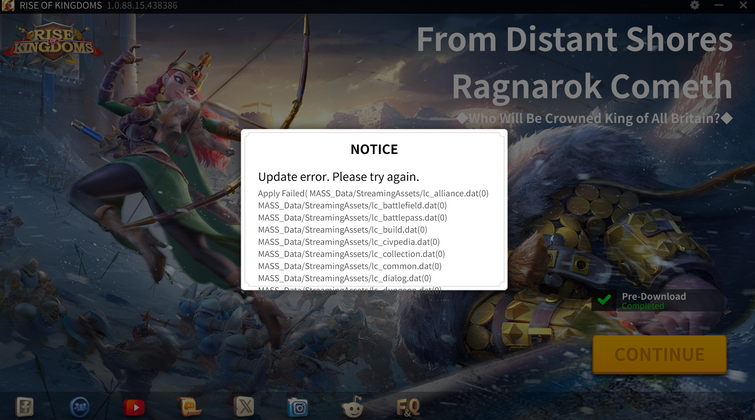Click the lc_battlefield.dat error line

[352, 205]
